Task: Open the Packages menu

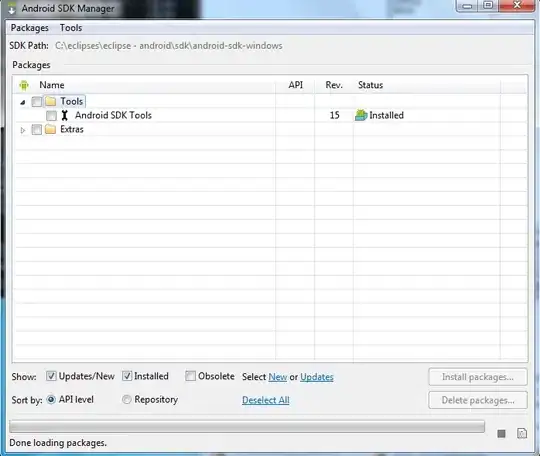Action: click(30, 28)
